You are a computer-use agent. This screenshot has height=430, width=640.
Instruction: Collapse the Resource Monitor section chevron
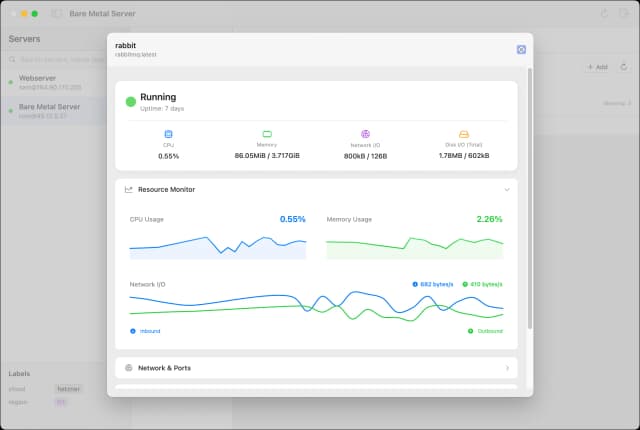pos(507,190)
